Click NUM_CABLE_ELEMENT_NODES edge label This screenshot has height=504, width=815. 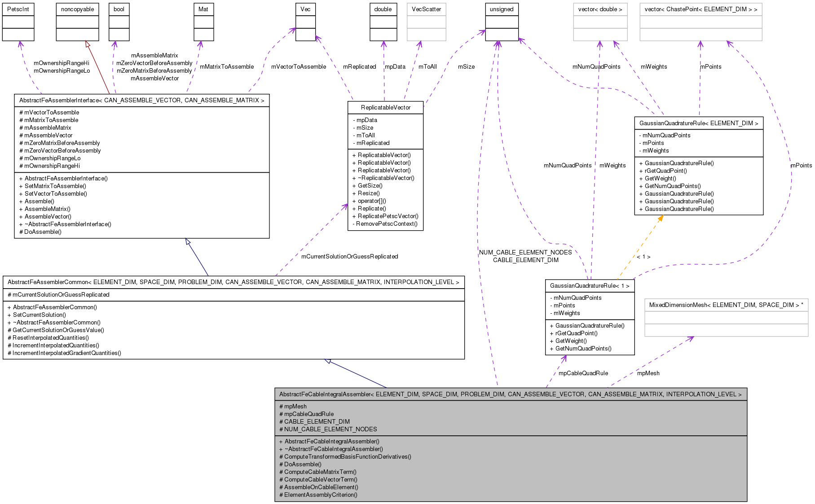(x=525, y=253)
